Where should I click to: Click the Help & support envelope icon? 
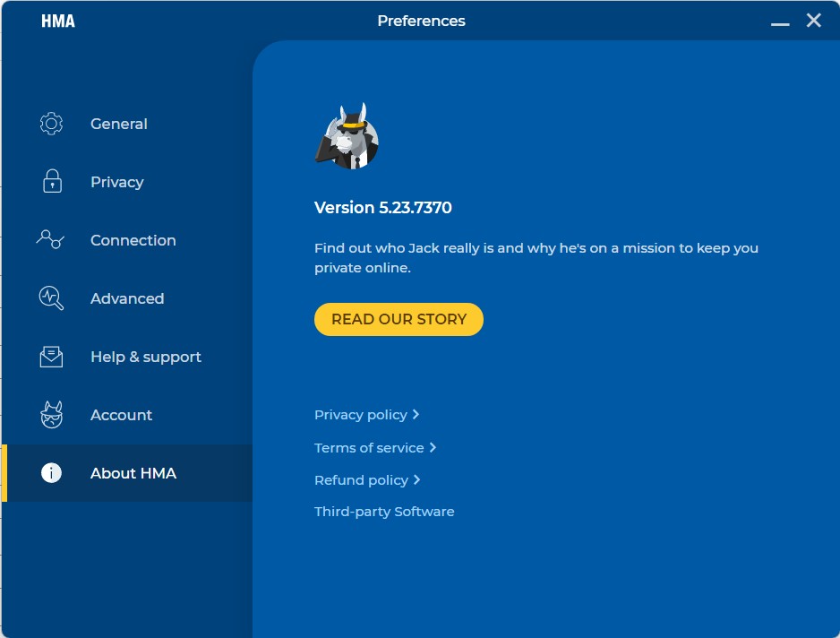(51, 357)
